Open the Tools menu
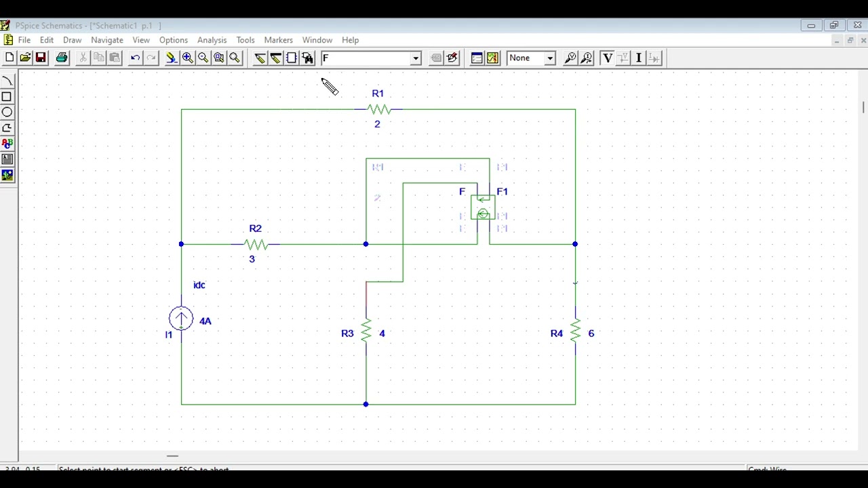Viewport: 868px width, 488px height. 245,40
